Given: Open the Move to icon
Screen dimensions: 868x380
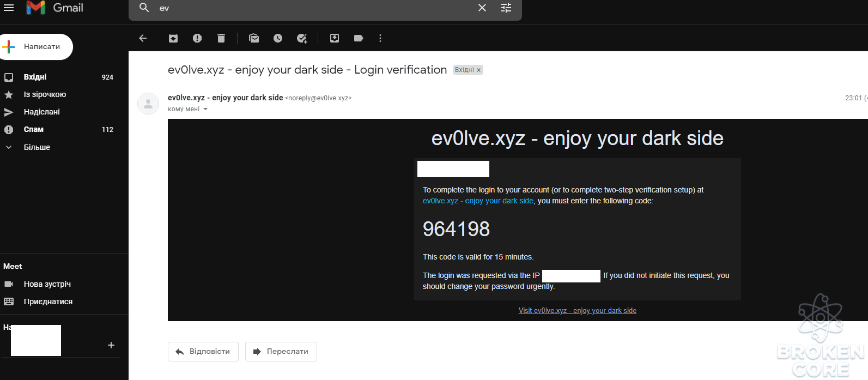Looking at the screenshot, I should point(335,38).
